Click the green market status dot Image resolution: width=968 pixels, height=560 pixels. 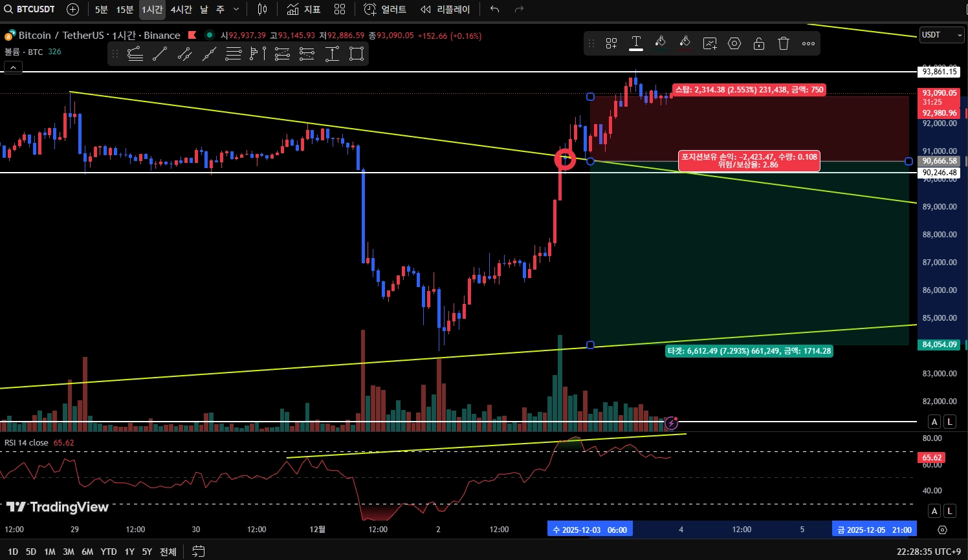209,35
